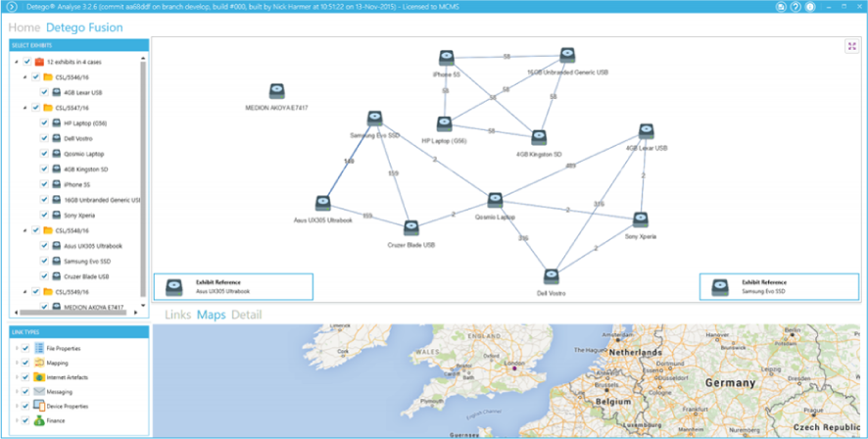Select the Qosmio Laptop graph node
The height and width of the screenshot is (439, 868).
pos(495,201)
